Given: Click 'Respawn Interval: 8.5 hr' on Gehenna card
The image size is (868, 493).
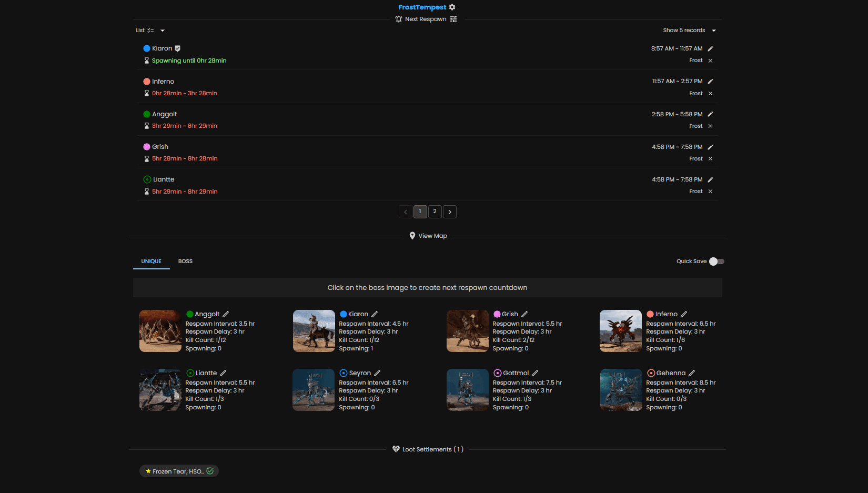Looking at the screenshot, I should click(681, 383).
